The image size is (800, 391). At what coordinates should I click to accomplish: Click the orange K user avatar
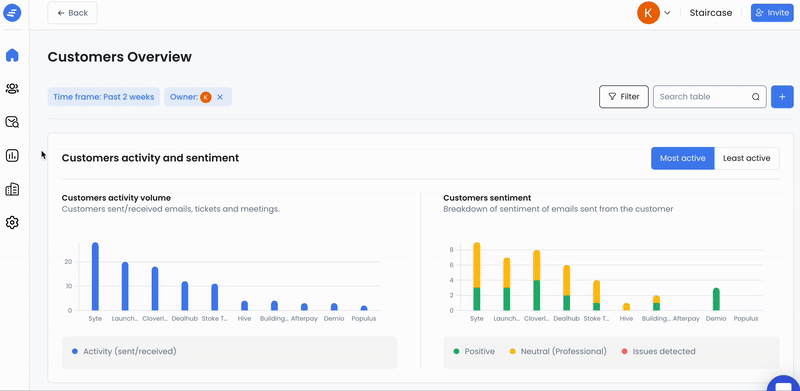(x=648, y=13)
